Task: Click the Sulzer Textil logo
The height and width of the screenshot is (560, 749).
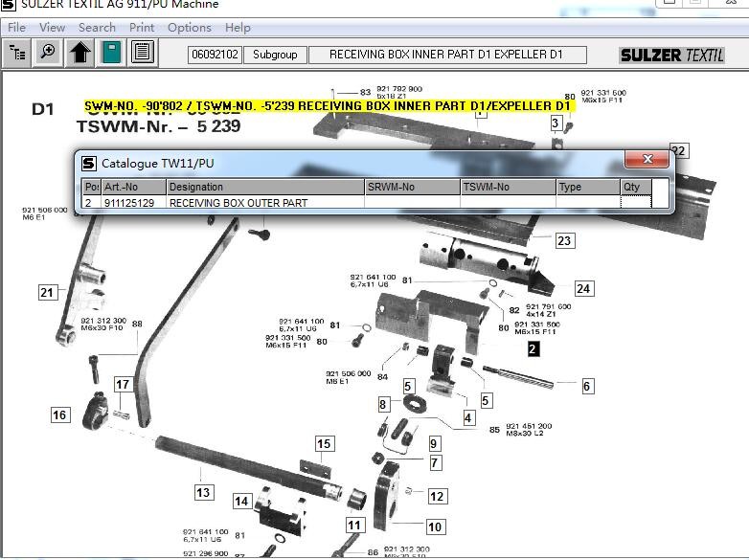Action: pos(672,56)
